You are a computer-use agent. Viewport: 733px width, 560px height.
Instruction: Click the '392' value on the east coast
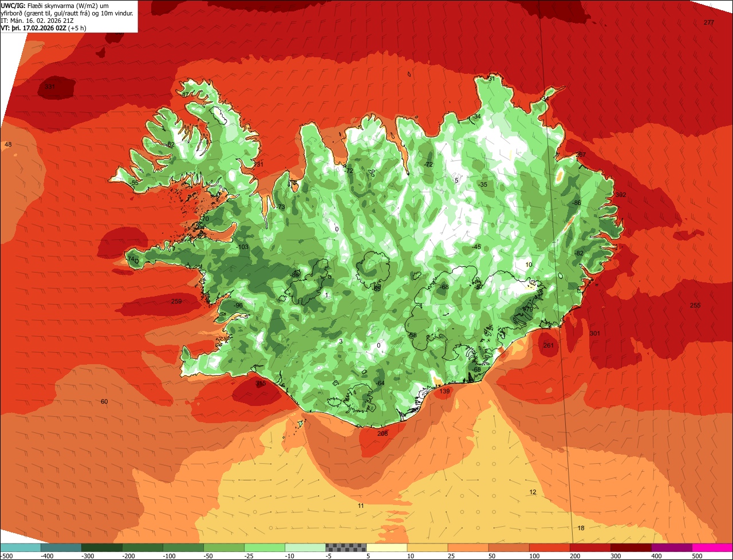click(621, 195)
